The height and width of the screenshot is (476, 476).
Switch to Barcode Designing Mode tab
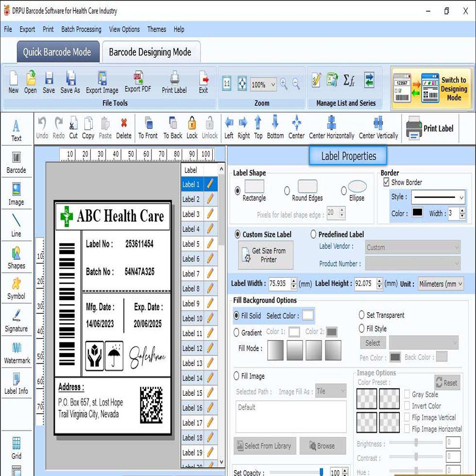(x=150, y=52)
